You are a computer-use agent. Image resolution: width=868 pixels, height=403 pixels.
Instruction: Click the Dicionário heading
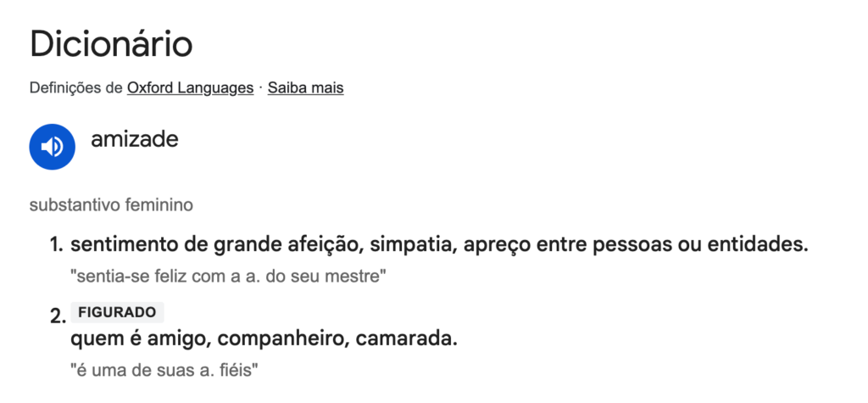pos(111,44)
